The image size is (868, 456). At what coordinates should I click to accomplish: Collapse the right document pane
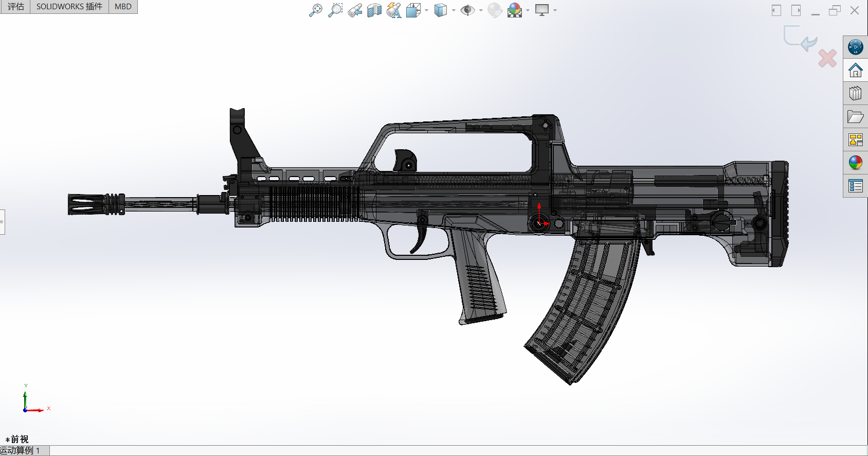(796, 10)
